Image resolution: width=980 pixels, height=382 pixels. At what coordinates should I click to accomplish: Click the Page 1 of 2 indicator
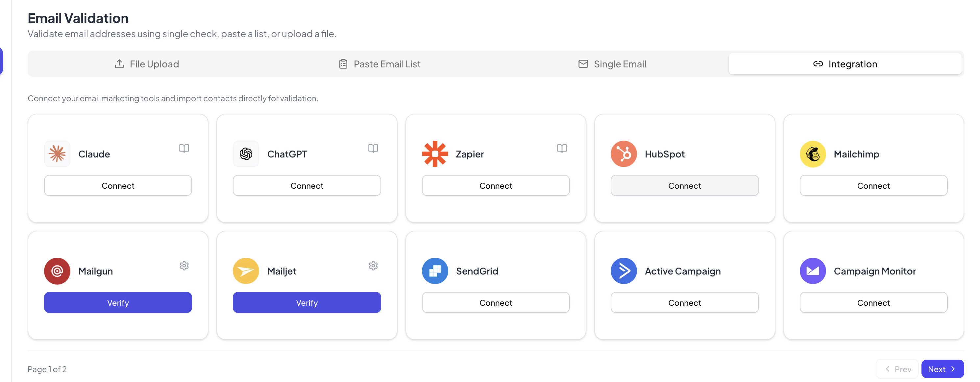(47, 369)
